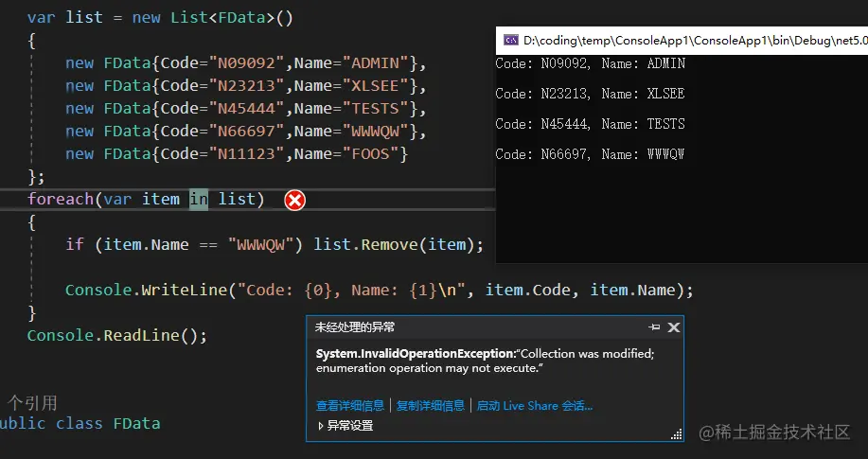868x459 pixels.
Task: Click the Console.ReadLine() statement
Action: coord(116,336)
